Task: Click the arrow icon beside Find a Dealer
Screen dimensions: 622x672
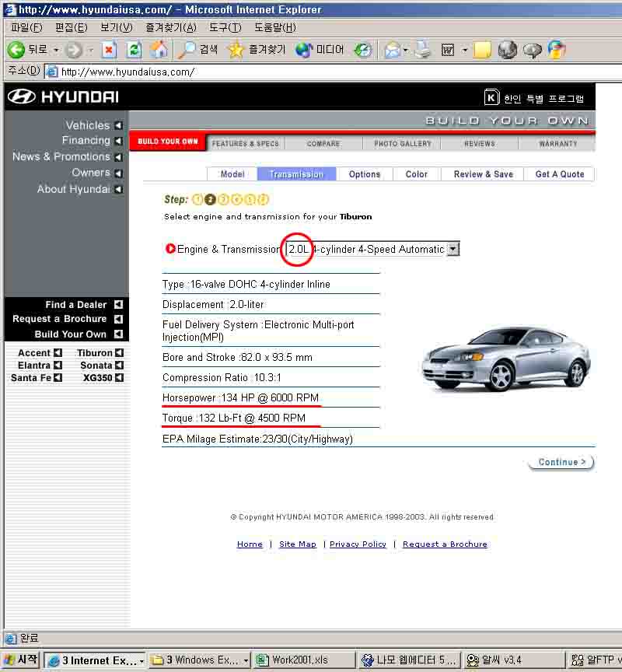Action: coord(119,304)
